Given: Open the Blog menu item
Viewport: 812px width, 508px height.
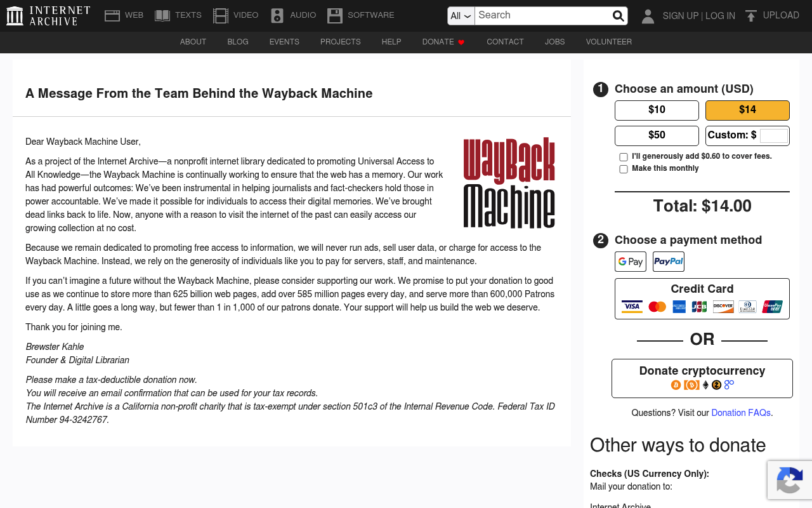Looking at the screenshot, I should [x=238, y=42].
